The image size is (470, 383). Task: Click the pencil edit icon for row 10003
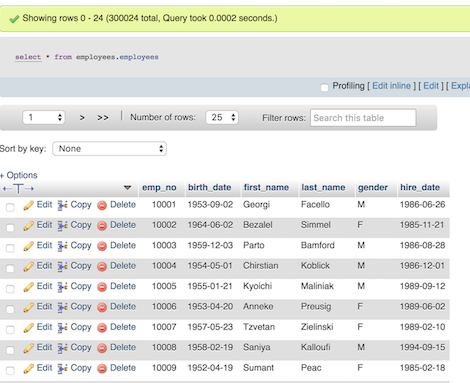(x=28, y=246)
